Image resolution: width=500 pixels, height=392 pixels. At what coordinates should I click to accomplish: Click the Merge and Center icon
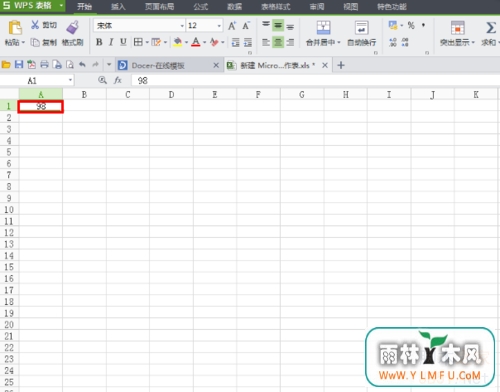[323, 28]
